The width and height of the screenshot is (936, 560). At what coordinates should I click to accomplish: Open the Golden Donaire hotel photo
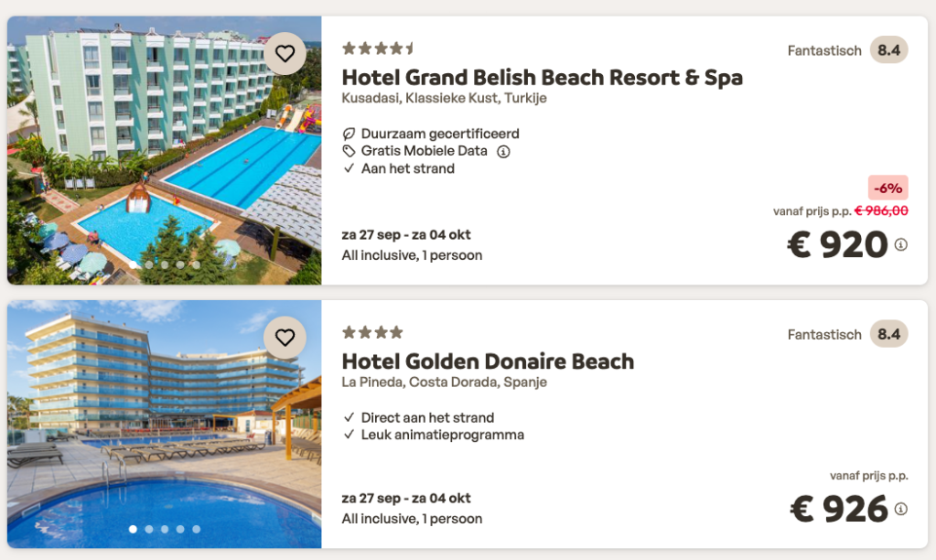pyautogui.click(x=165, y=421)
